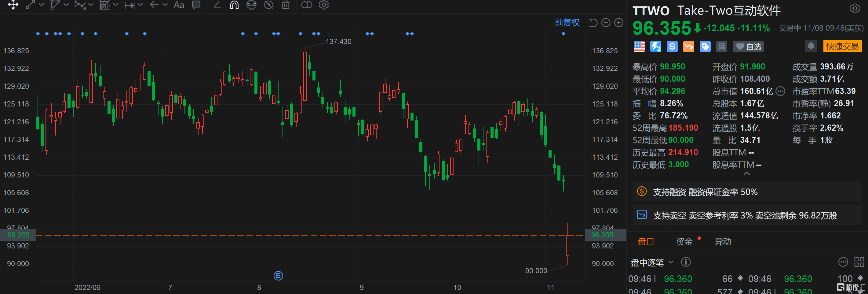Toggle the magnet snap mode
Screen dimensions: 868x294
234,5
